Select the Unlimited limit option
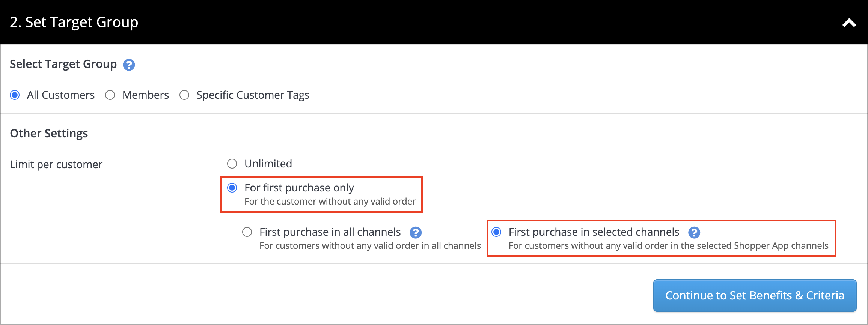868x325 pixels. [x=232, y=164]
